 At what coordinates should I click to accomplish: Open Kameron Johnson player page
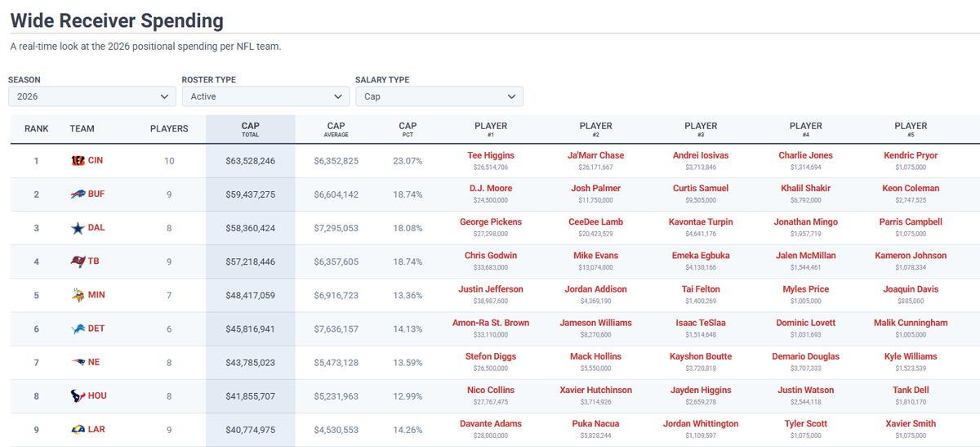click(911, 255)
